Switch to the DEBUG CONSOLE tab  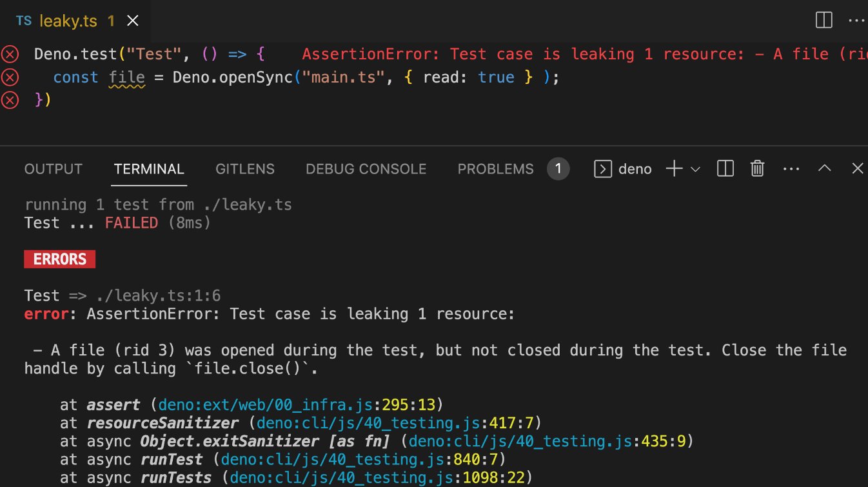point(366,168)
